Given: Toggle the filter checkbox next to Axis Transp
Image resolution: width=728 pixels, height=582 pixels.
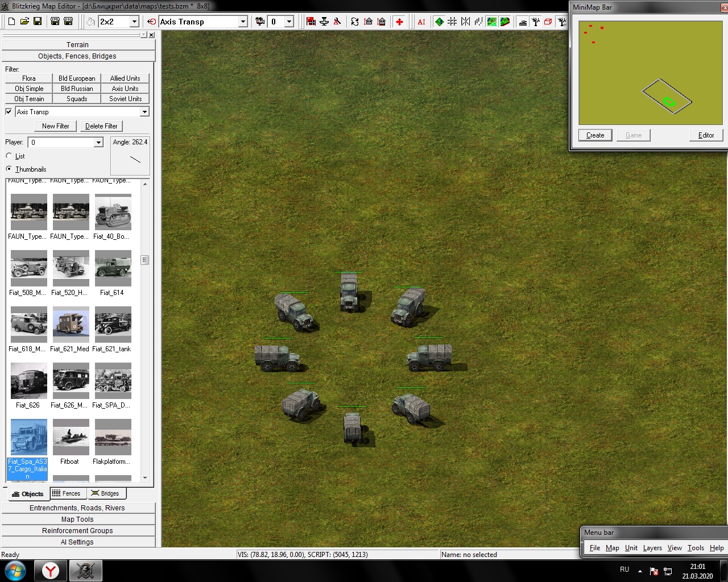Looking at the screenshot, I should pos(9,111).
